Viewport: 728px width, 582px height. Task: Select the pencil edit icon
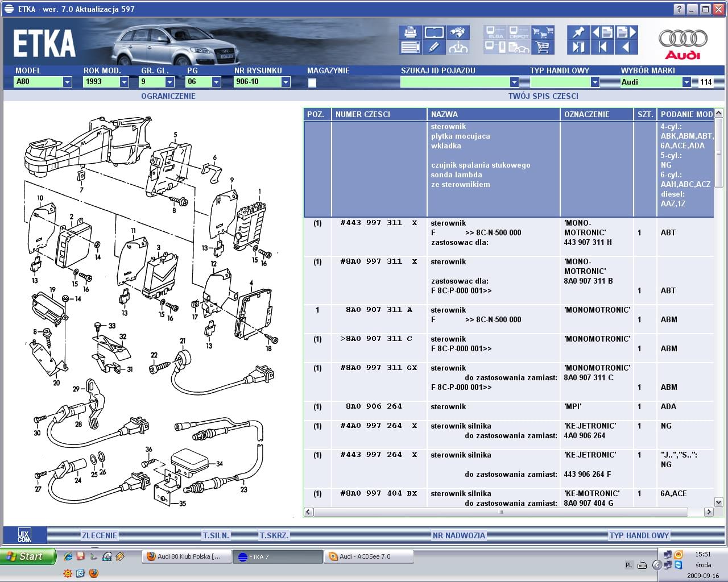[434, 47]
